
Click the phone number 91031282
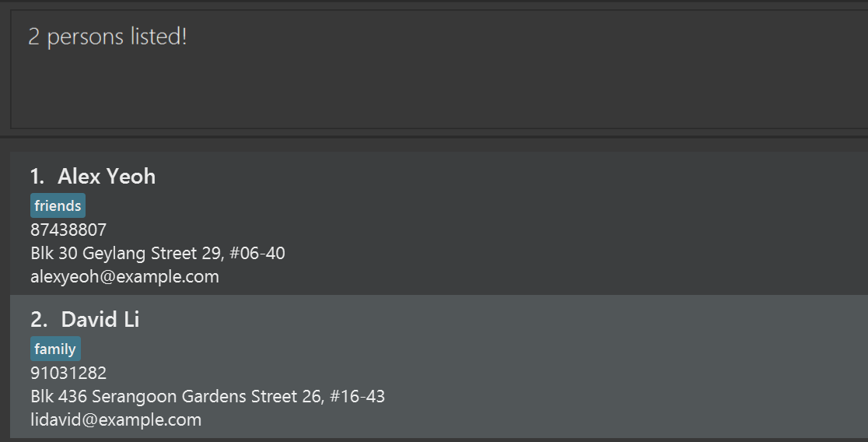coord(68,373)
